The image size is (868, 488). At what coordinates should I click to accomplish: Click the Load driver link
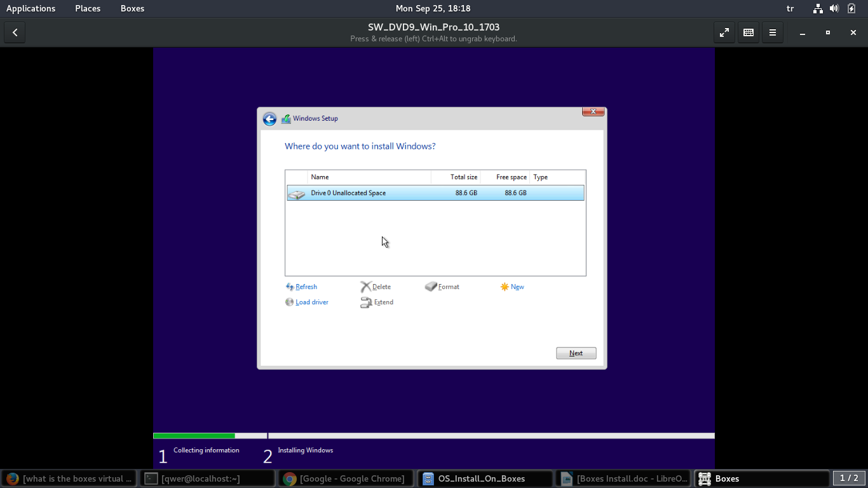(x=311, y=302)
